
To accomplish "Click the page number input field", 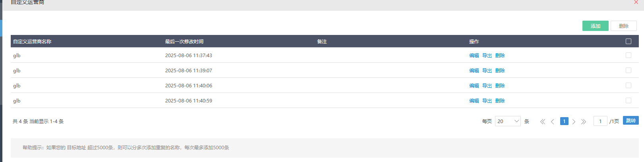I will (x=600, y=121).
